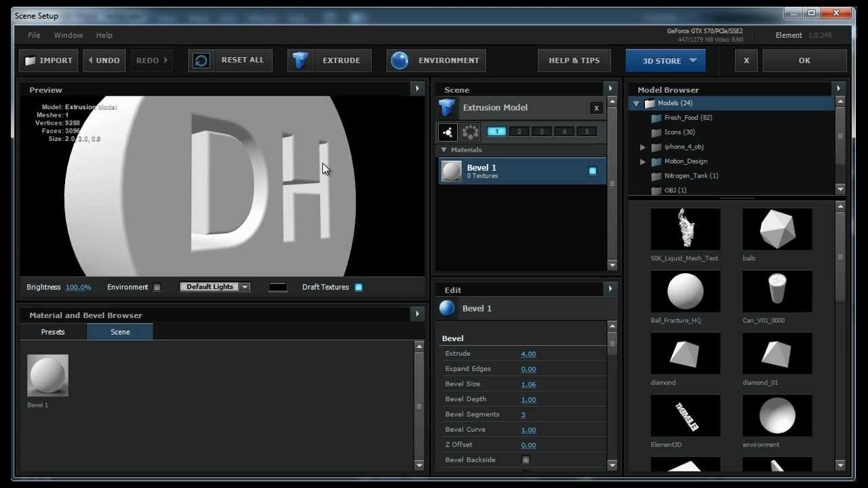Select group 1 in the Scene panel

click(496, 131)
